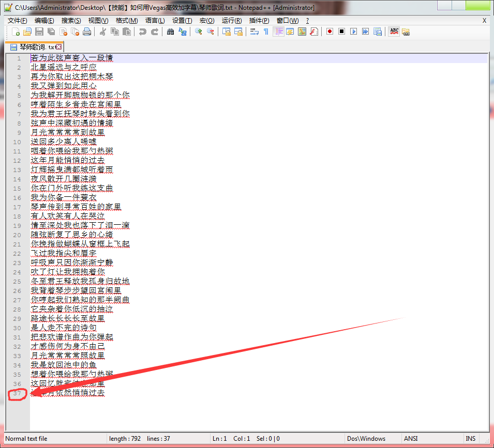494x448 pixels.
Task: Create a new document with the New icon
Action: click(16, 32)
